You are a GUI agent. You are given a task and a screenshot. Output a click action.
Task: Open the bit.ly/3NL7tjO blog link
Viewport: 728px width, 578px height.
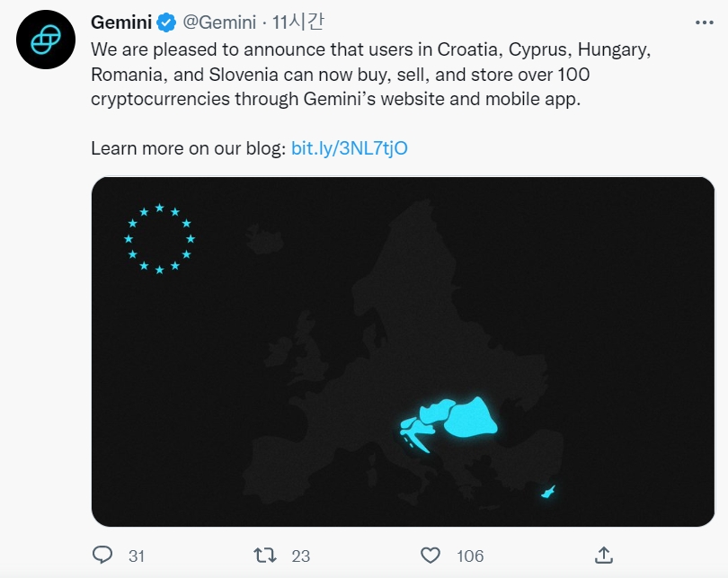pyautogui.click(x=350, y=148)
